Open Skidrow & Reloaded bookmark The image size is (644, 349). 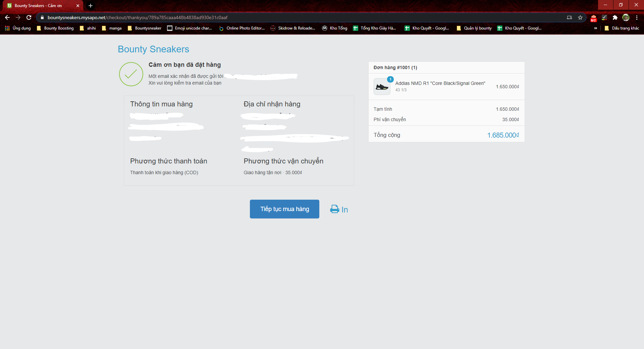click(293, 28)
